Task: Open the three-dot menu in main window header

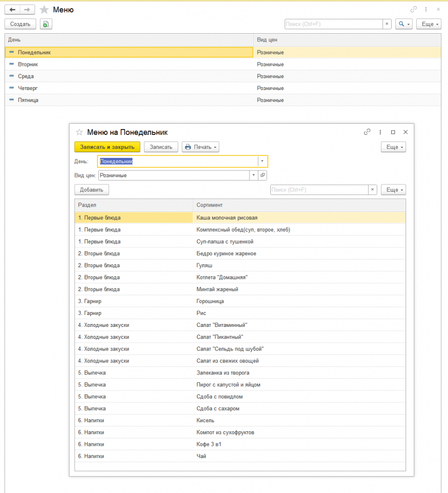Action: click(426, 10)
